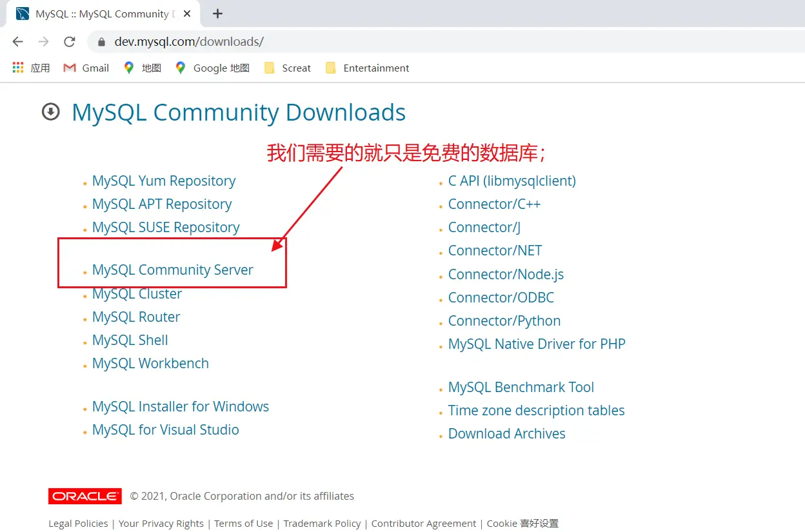Click the lock icon in the address bar
Viewport: 805px width, 532px height.
pos(101,42)
